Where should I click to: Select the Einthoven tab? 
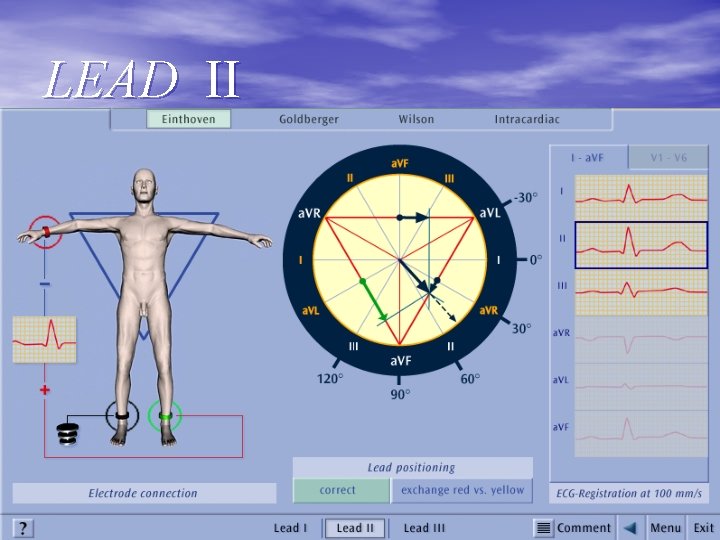[x=189, y=119]
